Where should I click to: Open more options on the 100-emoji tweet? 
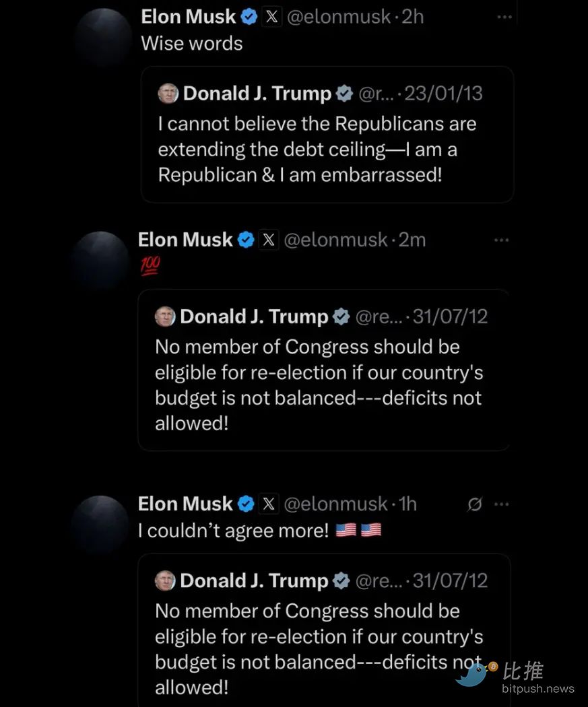tap(501, 240)
